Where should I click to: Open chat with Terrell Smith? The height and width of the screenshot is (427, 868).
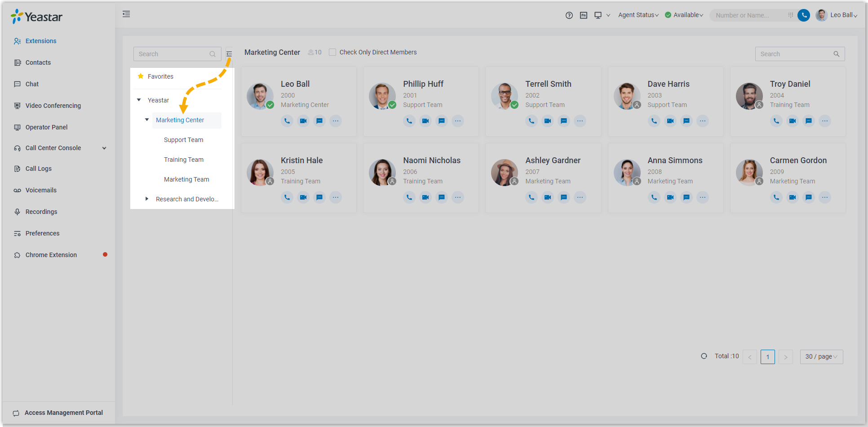point(564,121)
